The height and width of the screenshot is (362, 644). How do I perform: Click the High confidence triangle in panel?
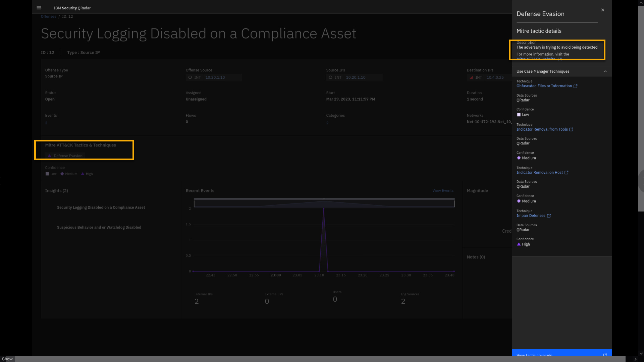pos(519,244)
